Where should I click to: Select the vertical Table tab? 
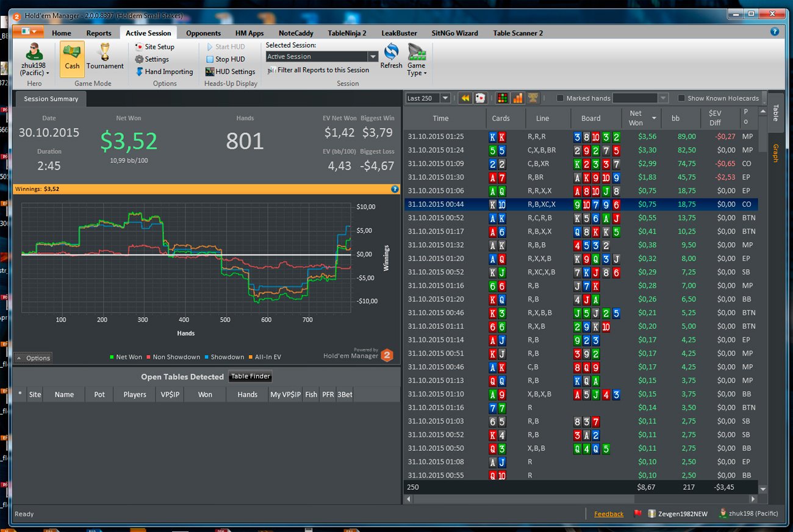(776, 113)
